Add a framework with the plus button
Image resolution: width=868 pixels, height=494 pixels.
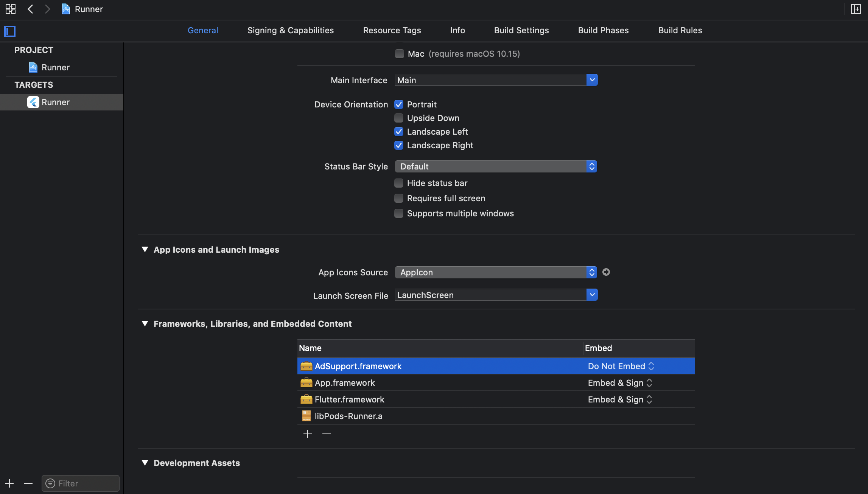(308, 434)
